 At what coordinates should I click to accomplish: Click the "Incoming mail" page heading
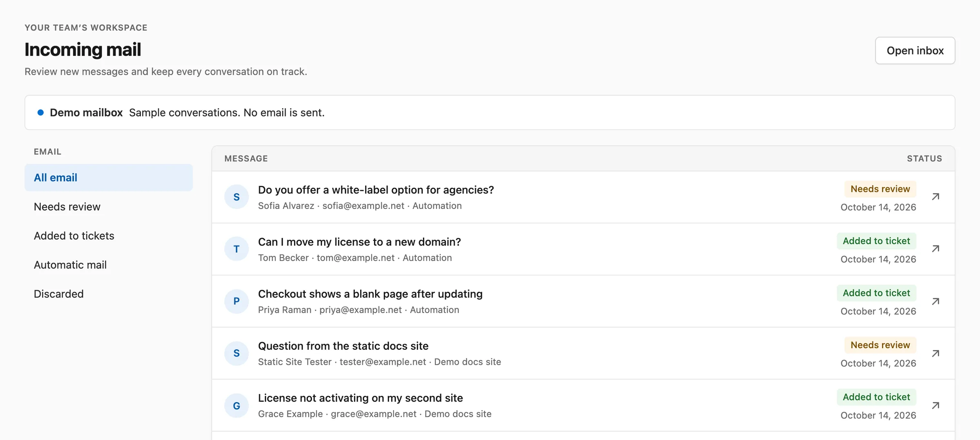83,49
